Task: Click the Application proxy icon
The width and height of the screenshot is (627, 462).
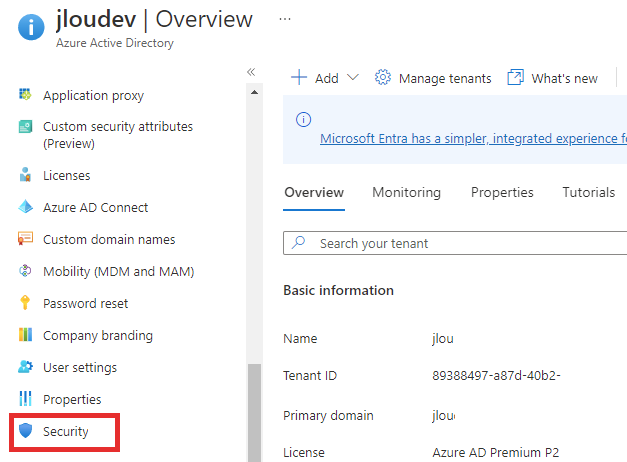Action: point(25,95)
